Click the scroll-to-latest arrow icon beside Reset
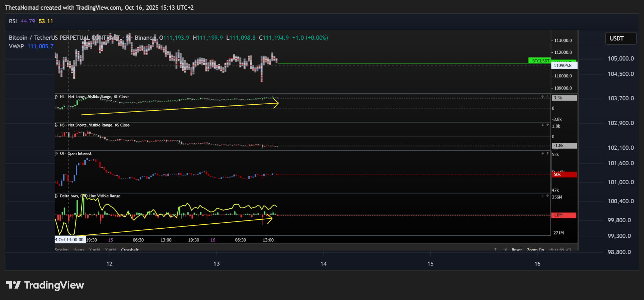 (x=505, y=249)
